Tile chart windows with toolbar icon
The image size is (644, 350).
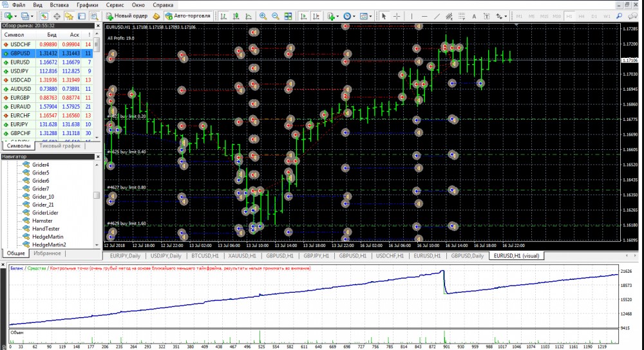288,16
